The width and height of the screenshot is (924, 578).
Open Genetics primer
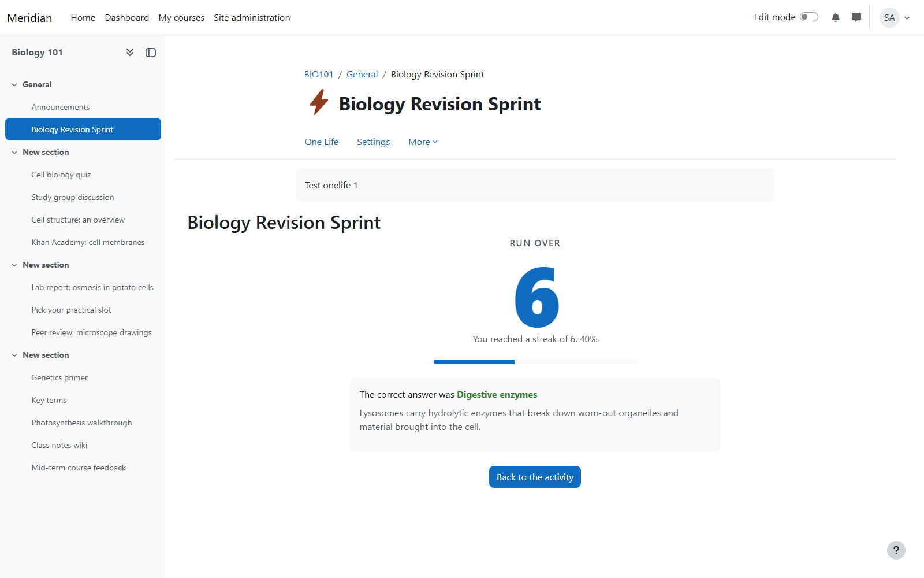pyautogui.click(x=59, y=377)
